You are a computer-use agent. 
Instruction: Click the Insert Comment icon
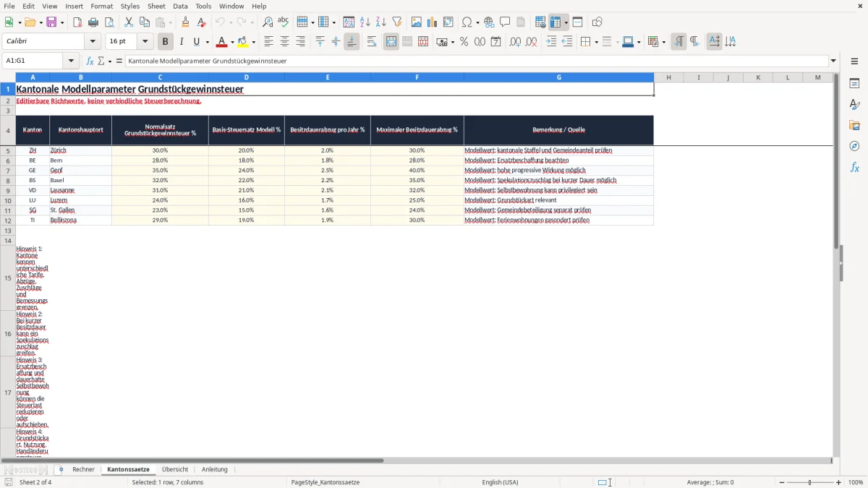tap(505, 22)
